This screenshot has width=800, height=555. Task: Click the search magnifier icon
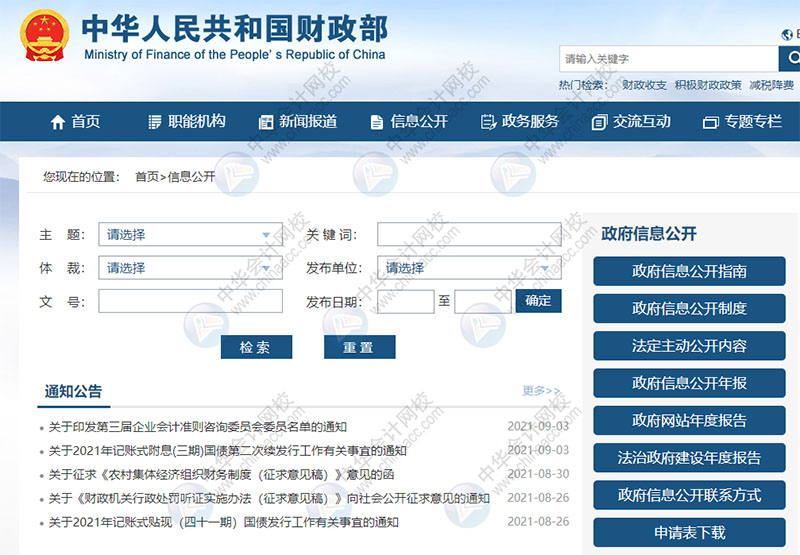790,59
